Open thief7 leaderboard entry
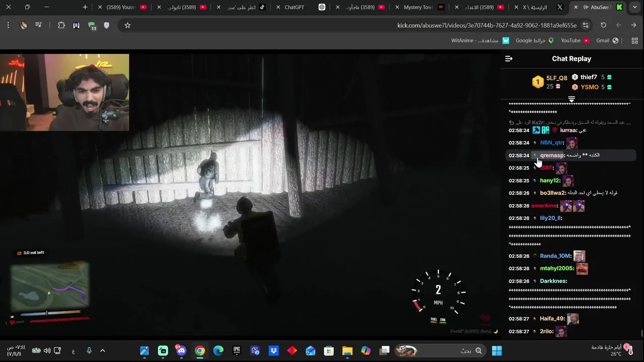This screenshot has width=644, height=362. [592, 77]
